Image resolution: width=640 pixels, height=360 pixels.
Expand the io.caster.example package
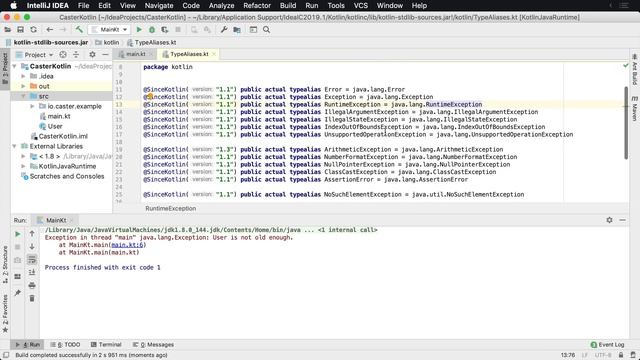(x=32, y=106)
